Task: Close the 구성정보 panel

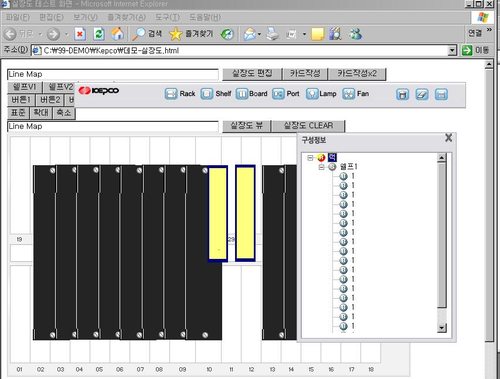Action: [449, 138]
